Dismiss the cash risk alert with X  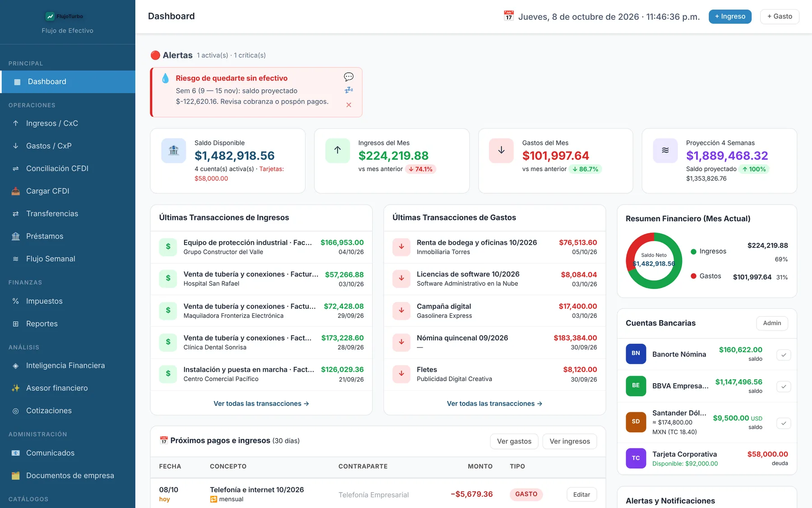tap(349, 105)
